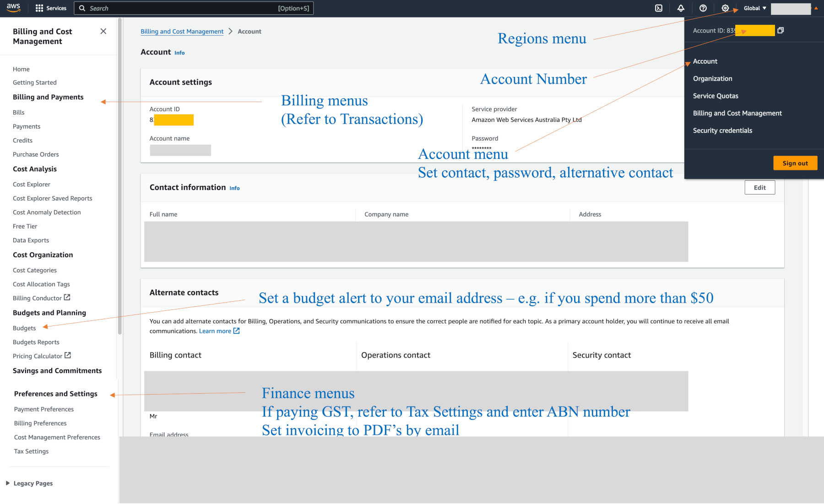Image resolution: width=824 pixels, height=504 pixels.
Task: Open the CloudShell terminal icon
Action: coord(659,8)
